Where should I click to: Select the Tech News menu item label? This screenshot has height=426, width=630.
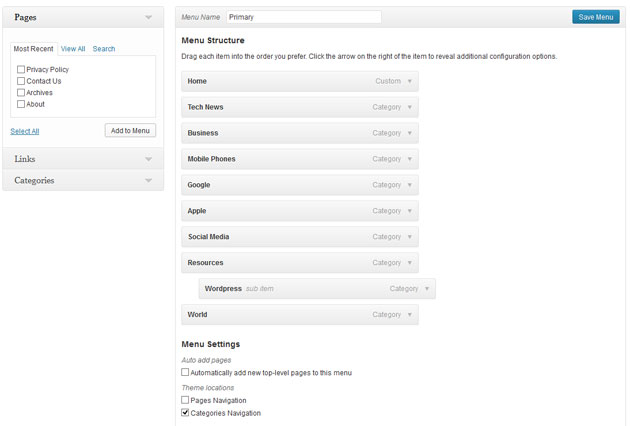click(x=205, y=107)
